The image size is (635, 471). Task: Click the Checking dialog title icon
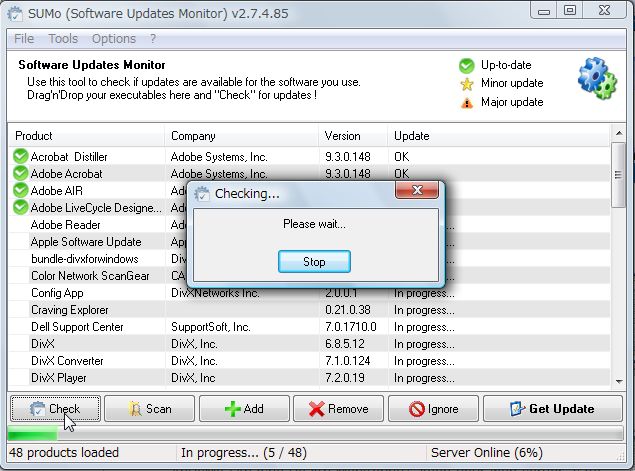(202, 194)
